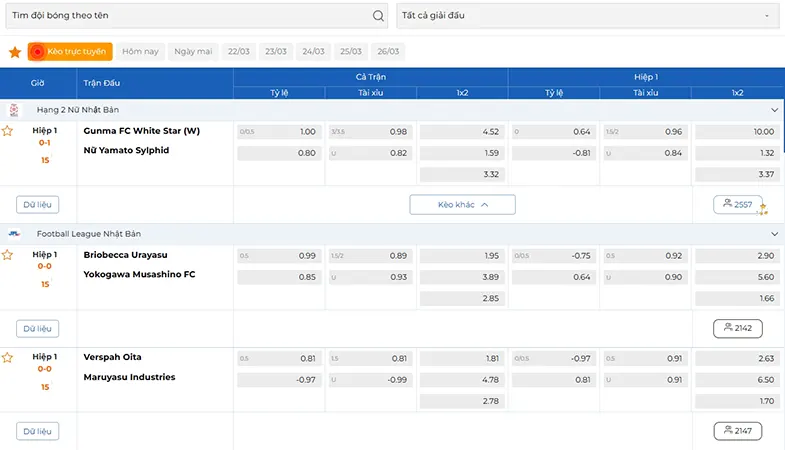Screen dimensions: 785x450
Task: Select the 26/03 date tab
Action: 388,52
